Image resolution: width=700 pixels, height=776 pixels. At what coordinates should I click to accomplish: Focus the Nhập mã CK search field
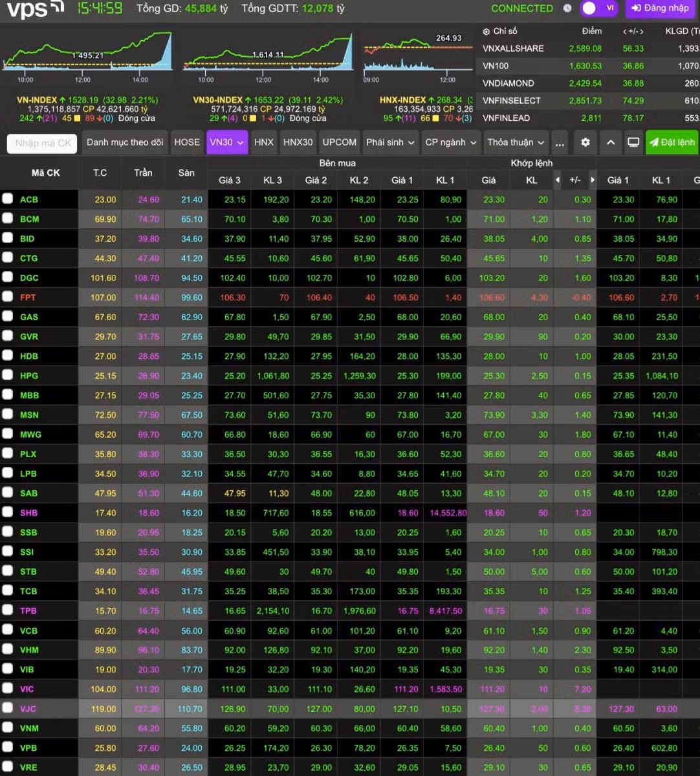(x=42, y=143)
